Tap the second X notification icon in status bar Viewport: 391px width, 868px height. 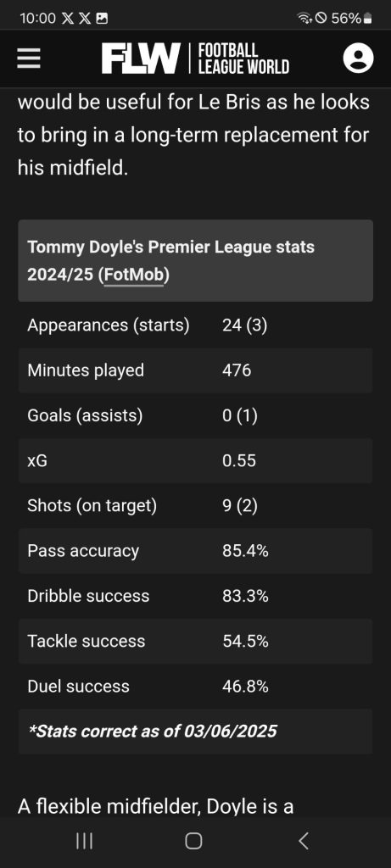85,19
